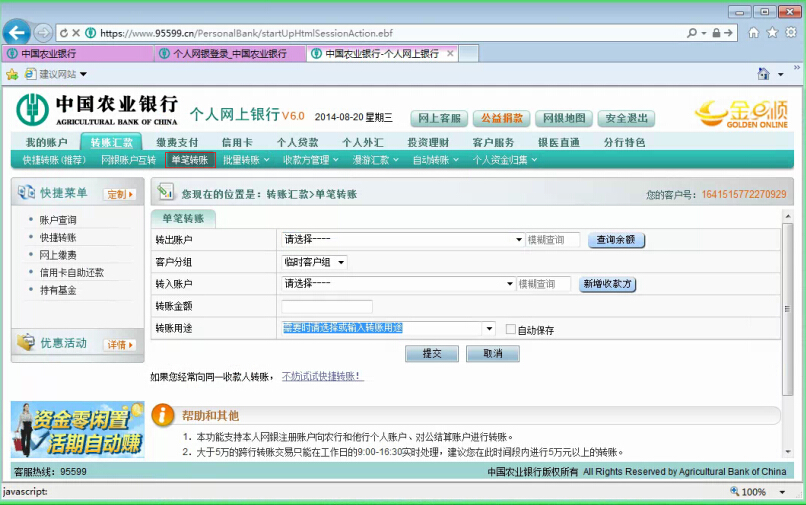Click the 账户查询 quick menu link
The height and width of the screenshot is (505, 806).
(x=58, y=220)
